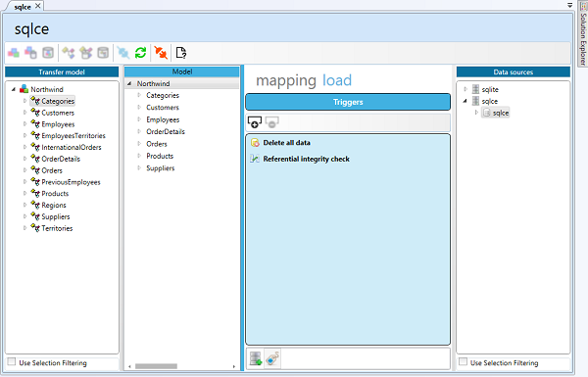Screen dimensions: 588x377
Task: Open the document tab list dropdown arrow
Action: point(569,5)
